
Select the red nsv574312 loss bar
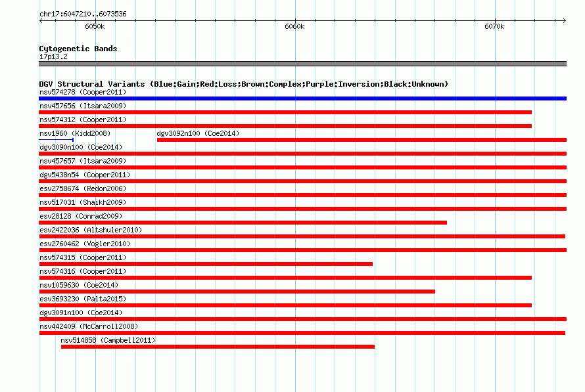pos(285,126)
